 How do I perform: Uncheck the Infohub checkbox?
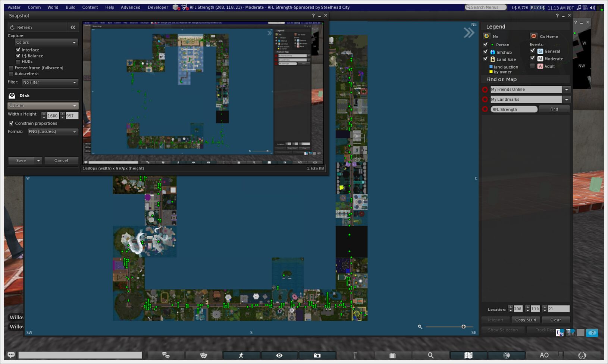tap(486, 52)
